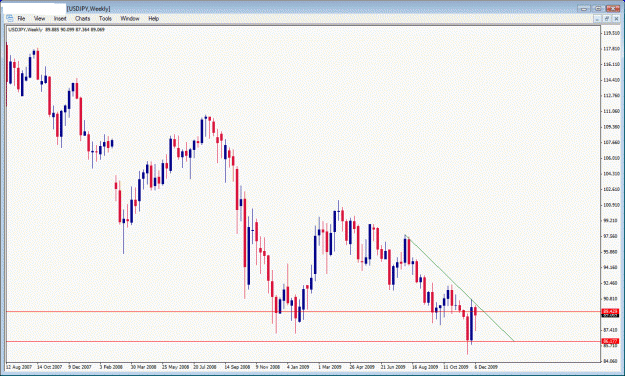Click the 1 Mar 2009 date label
Viewport: 625px width, 376px height.
pyautogui.click(x=330, y=367)
